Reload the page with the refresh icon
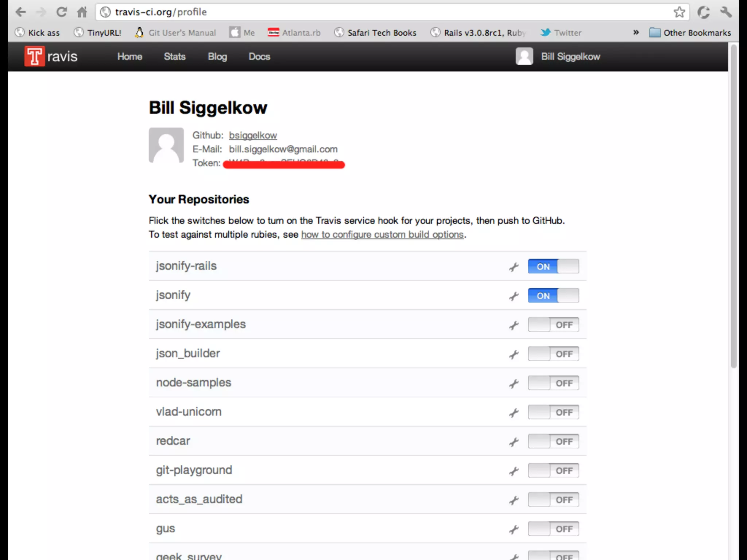The width and height of the screenshot is (747, 560). pos(61,12)
